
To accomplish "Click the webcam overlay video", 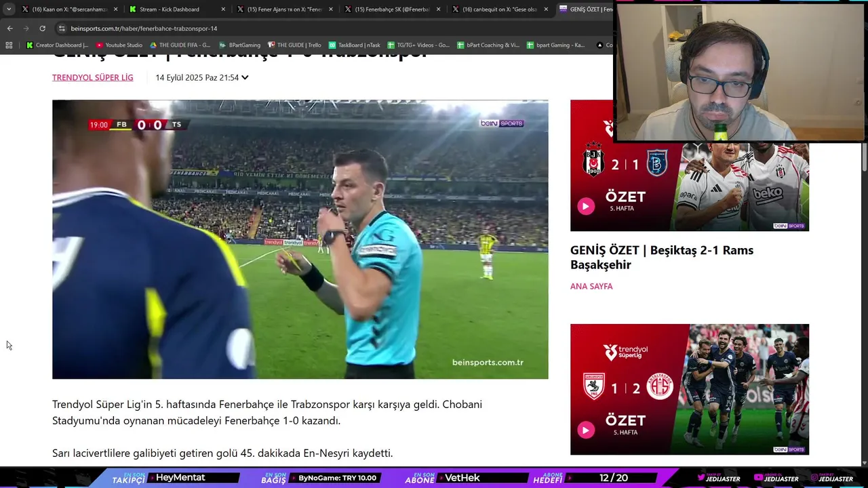I will [x=740, y=71].
